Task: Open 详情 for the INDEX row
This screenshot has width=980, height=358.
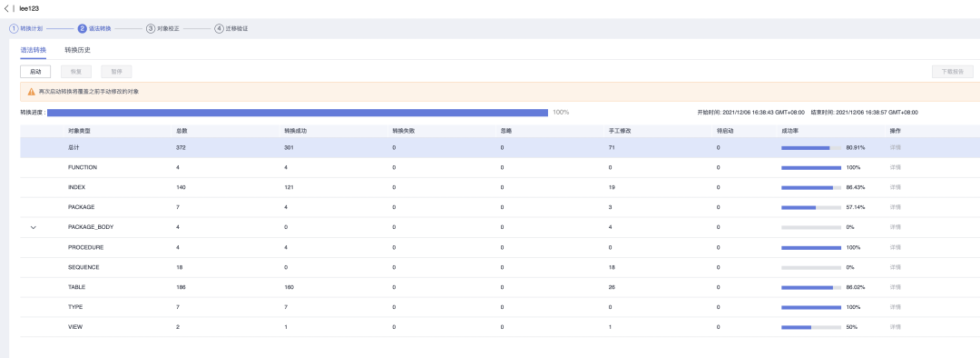Action: tap(895, 187)
